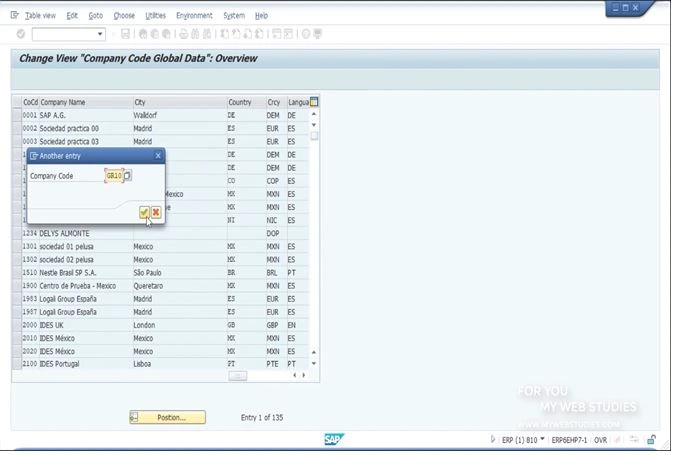Screen dimensions: 673x455
Task: Select row selector for 2000 IDES UK
Action: (17, 325)
